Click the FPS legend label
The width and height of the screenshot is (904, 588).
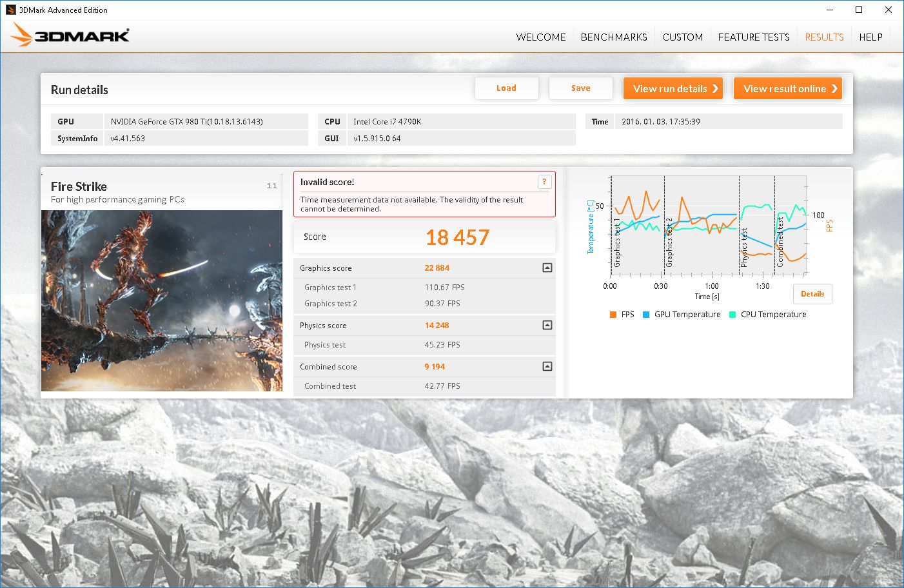point(627,315)
